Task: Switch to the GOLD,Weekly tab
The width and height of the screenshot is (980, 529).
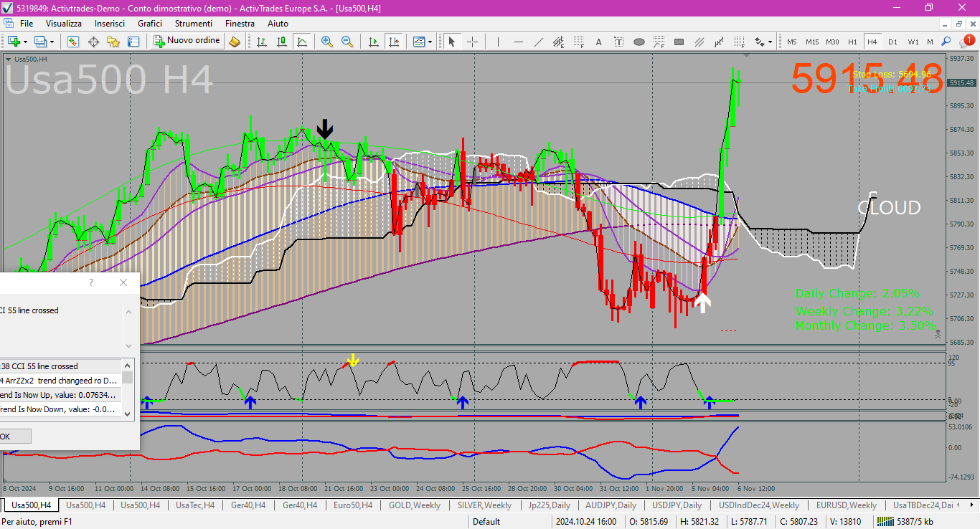Action: point(415,505)
